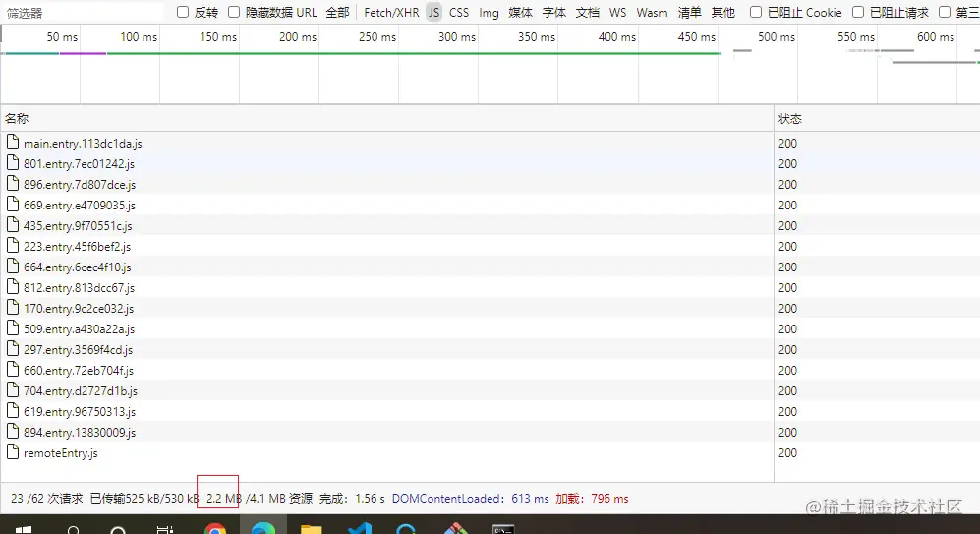980x534 pixels.
Task: Select request 704.entry.d2727d1b.js
Action: (x=387, y=390)
